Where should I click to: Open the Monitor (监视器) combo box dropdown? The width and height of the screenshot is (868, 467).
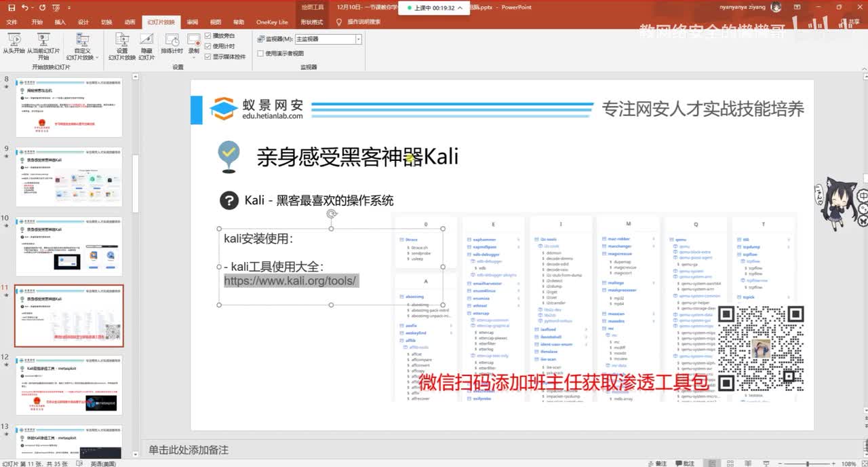358,39
